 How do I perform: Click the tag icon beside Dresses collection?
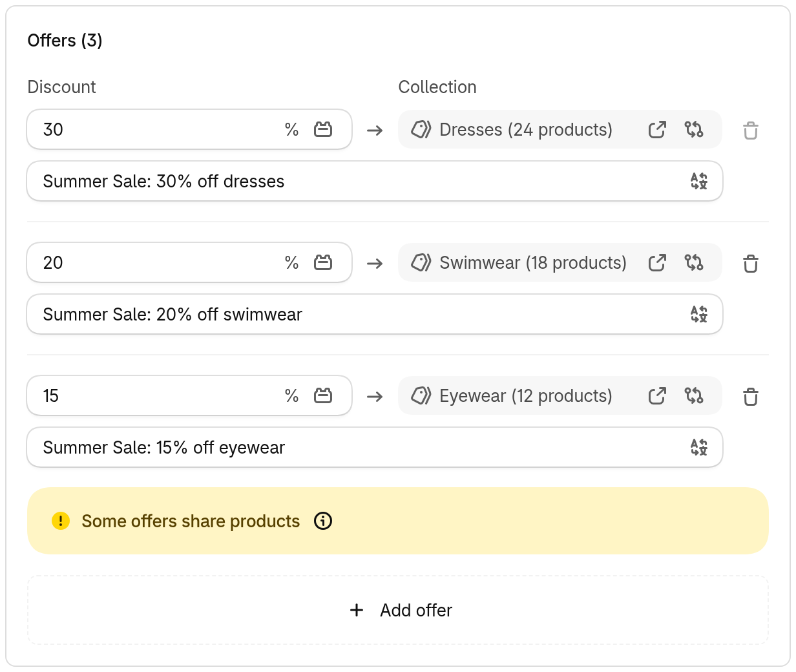[421, 130]
